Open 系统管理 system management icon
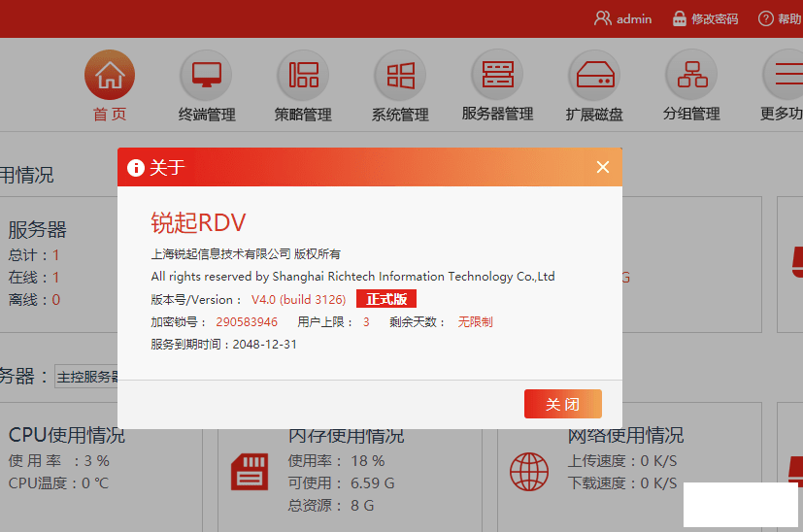This screenshot has width=803, height=532. (x=400, y=75)
